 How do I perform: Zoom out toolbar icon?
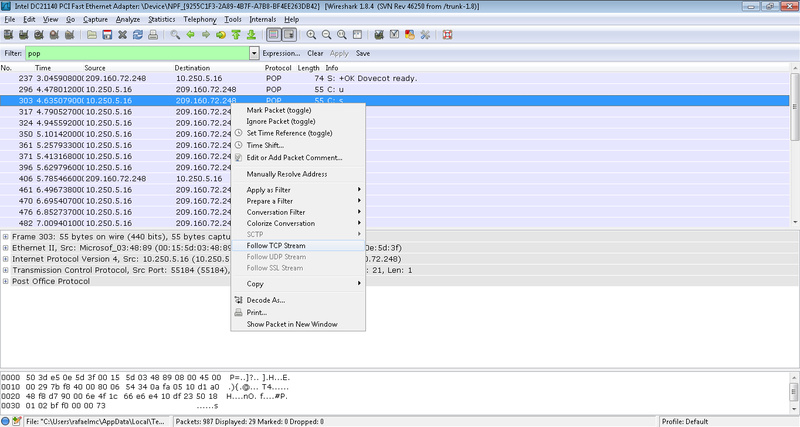coord(327,35)
